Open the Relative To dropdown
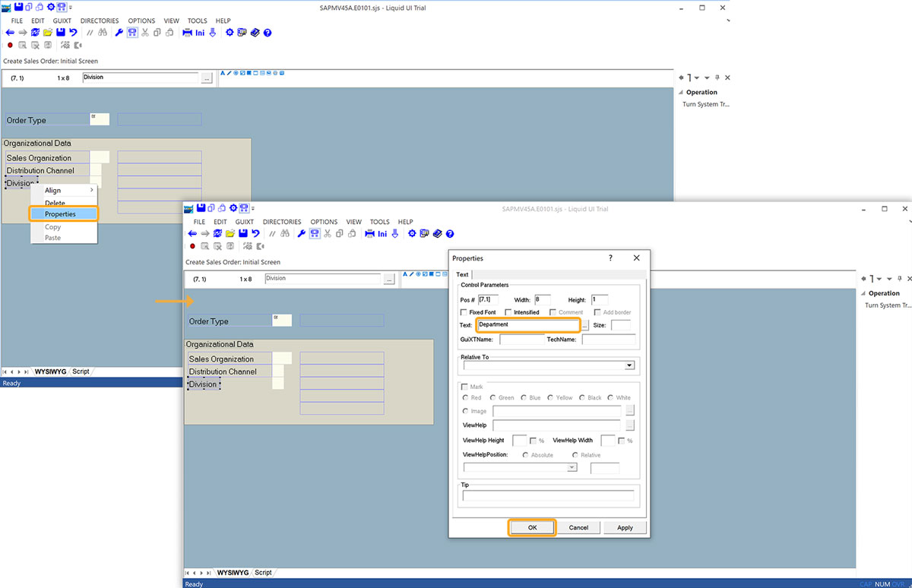912x588 pixels. (629, 365)
